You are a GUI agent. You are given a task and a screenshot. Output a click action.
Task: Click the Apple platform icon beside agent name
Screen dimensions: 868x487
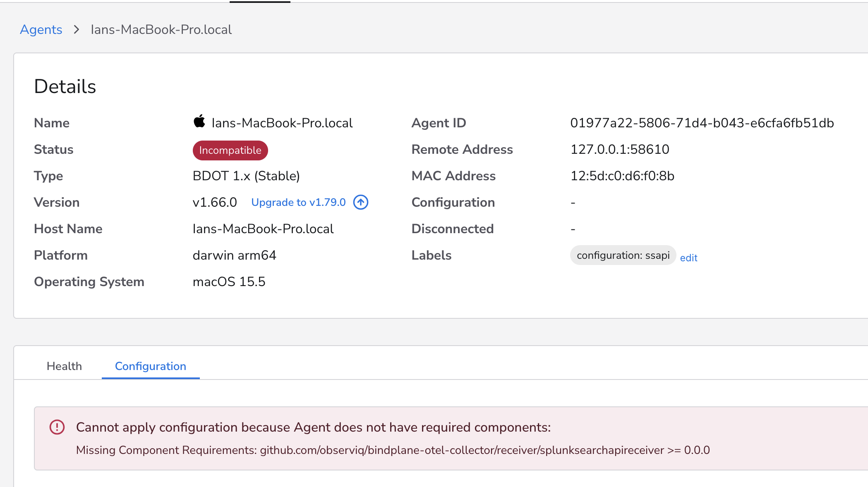pyautogui.click(x=200, y=121)
